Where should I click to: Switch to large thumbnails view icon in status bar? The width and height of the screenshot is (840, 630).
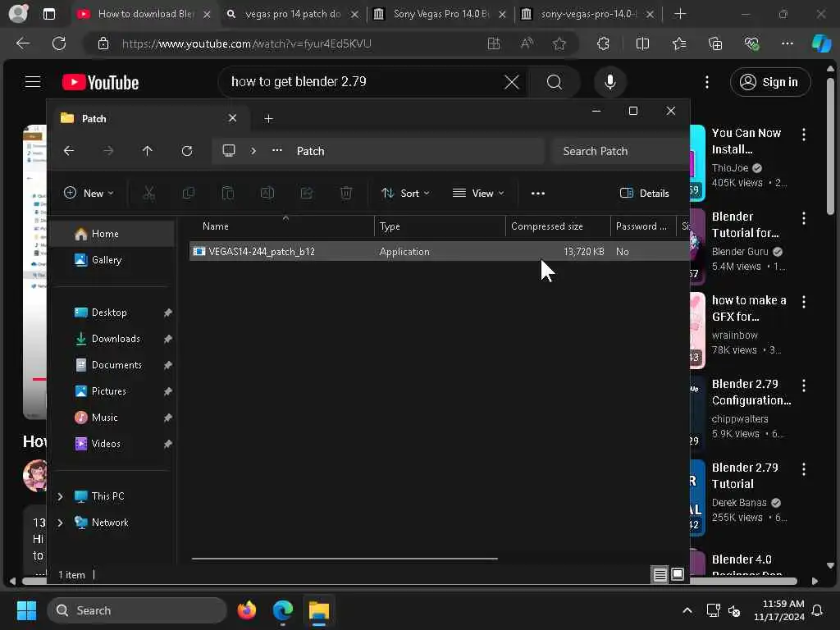pos(678,574)
